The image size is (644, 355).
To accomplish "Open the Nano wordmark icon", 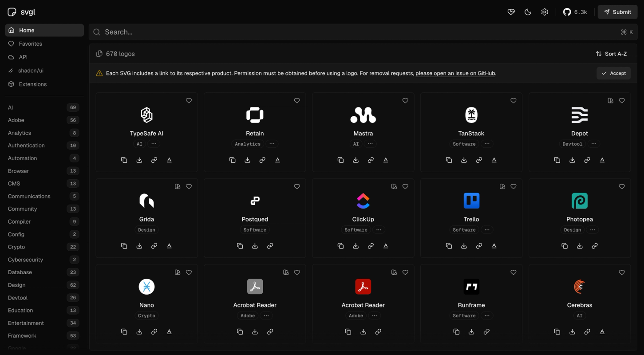I will coord(169,332).
